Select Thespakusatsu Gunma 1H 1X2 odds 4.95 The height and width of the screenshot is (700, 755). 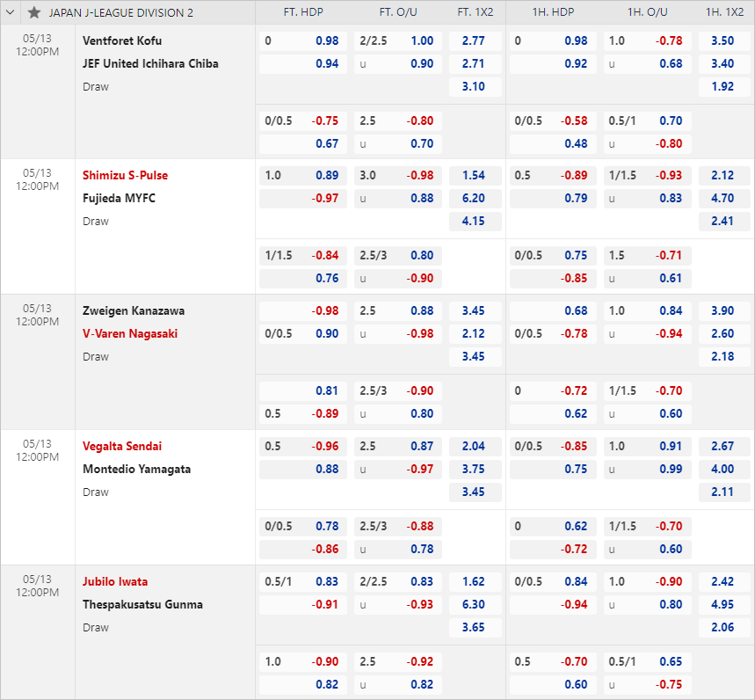click(x=724, y=604)
